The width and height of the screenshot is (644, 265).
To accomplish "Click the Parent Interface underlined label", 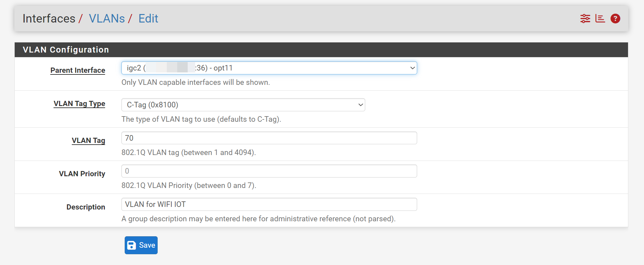I will tap(78, 70).
